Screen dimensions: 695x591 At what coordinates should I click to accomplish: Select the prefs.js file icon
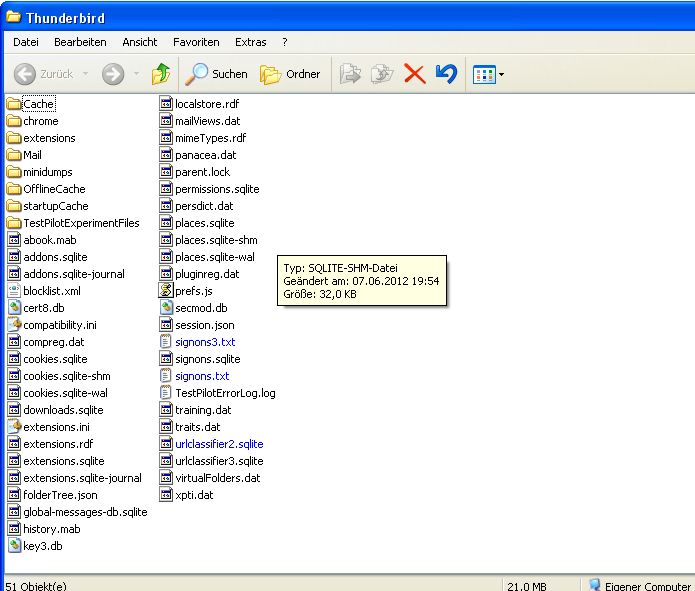point(166,290)
